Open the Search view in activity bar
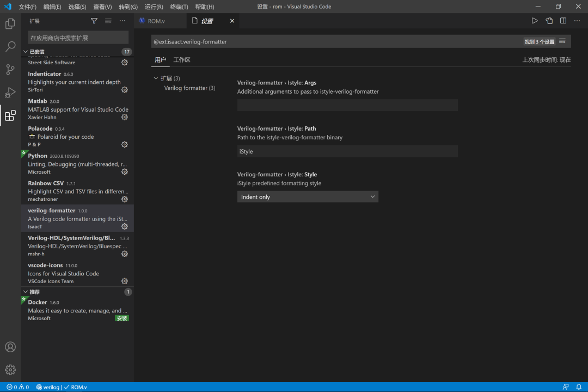The width and height of the screenshot is (588, 392). click(10, 46)
